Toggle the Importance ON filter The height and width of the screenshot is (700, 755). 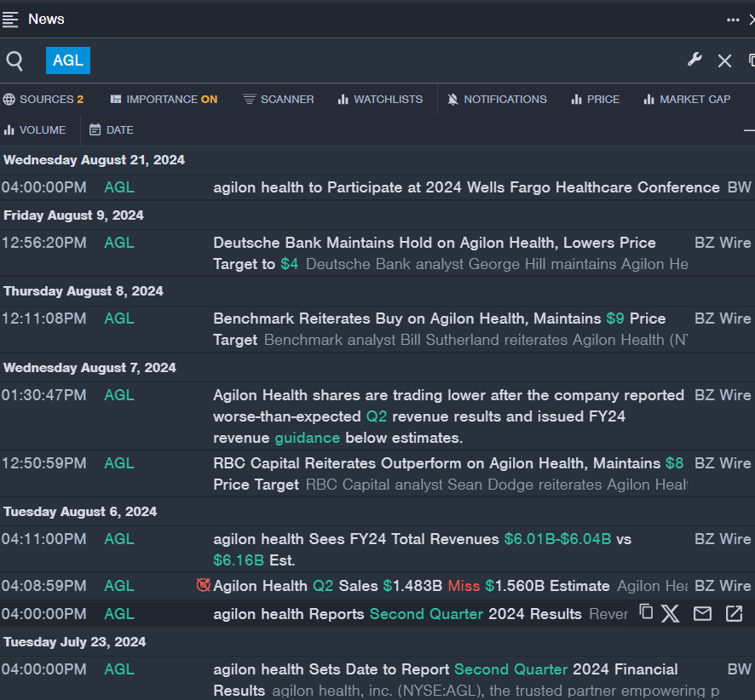(x=164, y=100)
